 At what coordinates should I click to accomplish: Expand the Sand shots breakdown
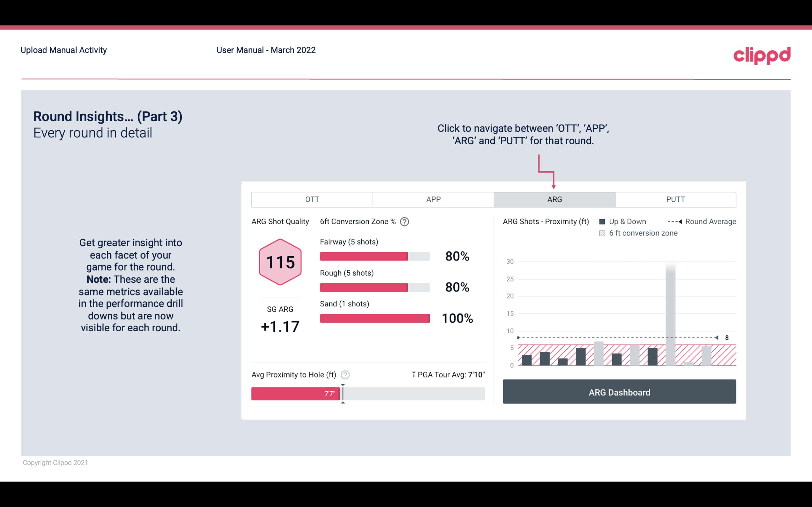click(x=349, y=303)
